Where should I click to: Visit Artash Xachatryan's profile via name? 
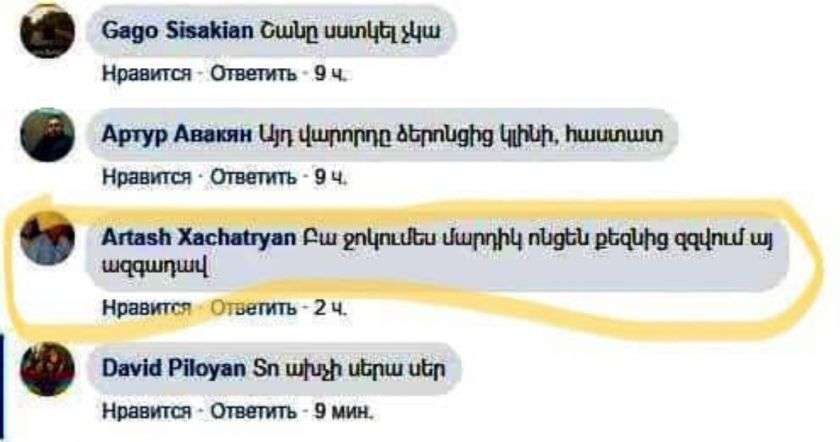[198, 237]
